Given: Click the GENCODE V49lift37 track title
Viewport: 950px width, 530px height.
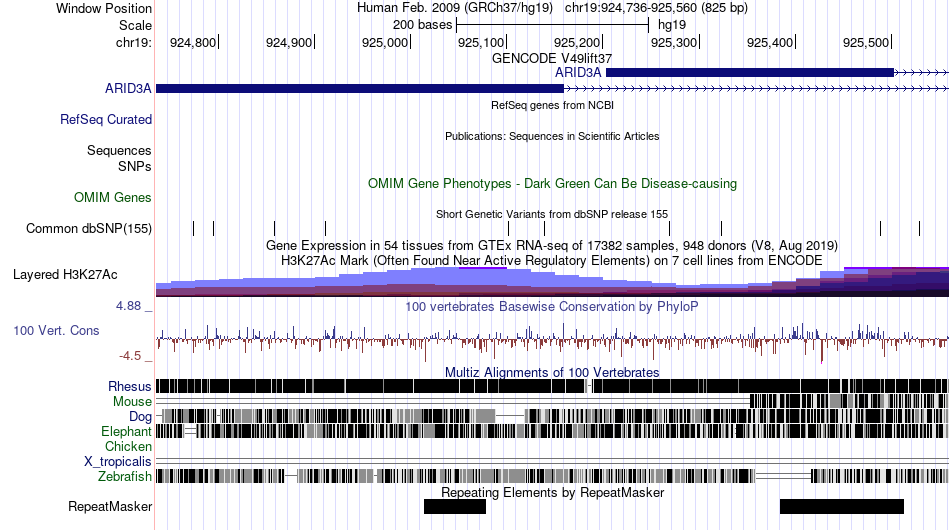Looking at the screenshot, I should point(552,58).
